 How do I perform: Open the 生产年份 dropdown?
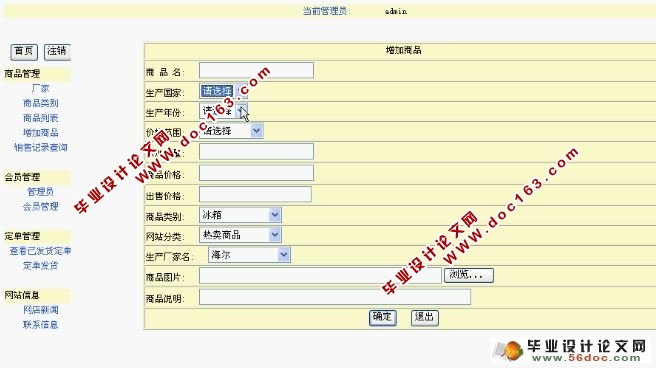223,111
